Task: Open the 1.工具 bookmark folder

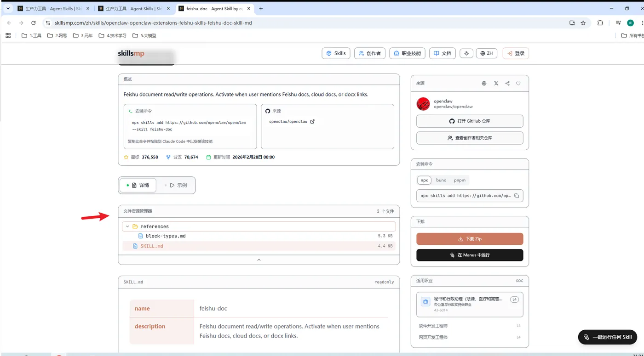Action: (x=32, y=35)
